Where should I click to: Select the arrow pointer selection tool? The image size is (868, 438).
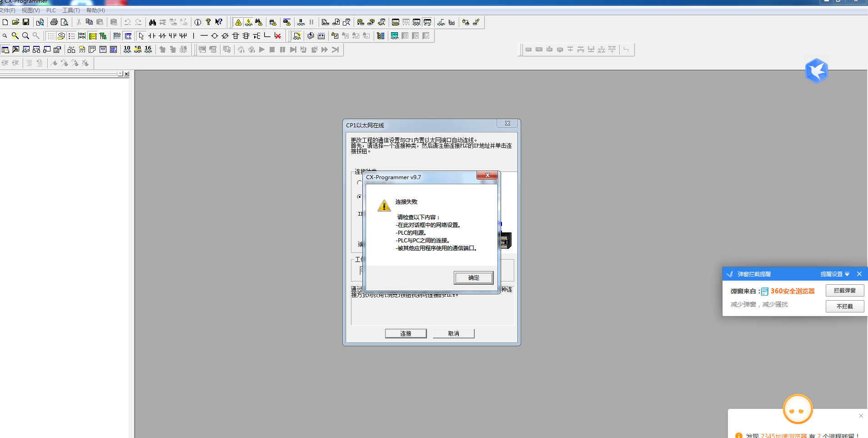[141, 36]
